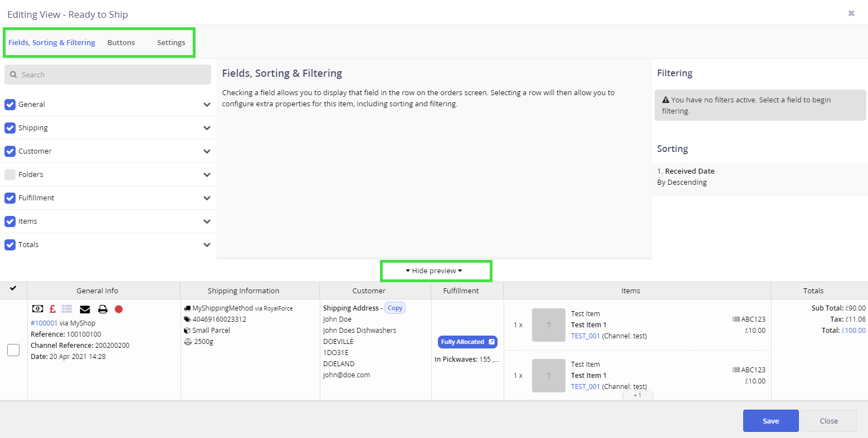Expand the Customer field group chevron

pyautogui.click(x=207, y=151)
